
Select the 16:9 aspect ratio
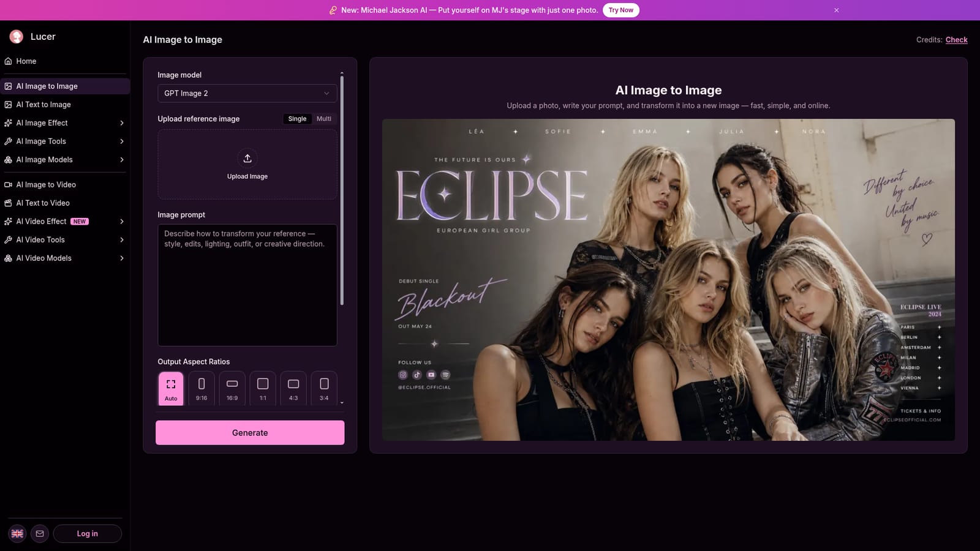pos(232,388)
